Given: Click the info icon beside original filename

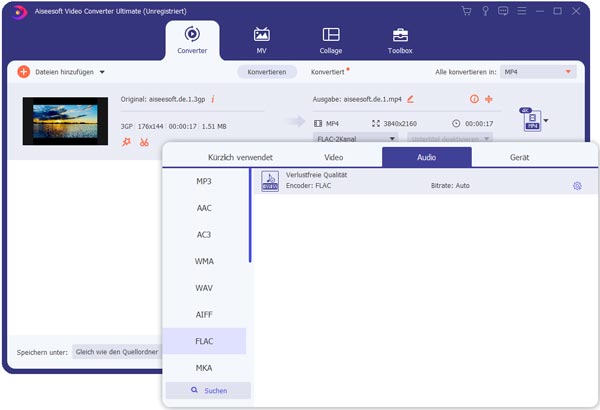Looking at the screenshot, I should [212, 99].
